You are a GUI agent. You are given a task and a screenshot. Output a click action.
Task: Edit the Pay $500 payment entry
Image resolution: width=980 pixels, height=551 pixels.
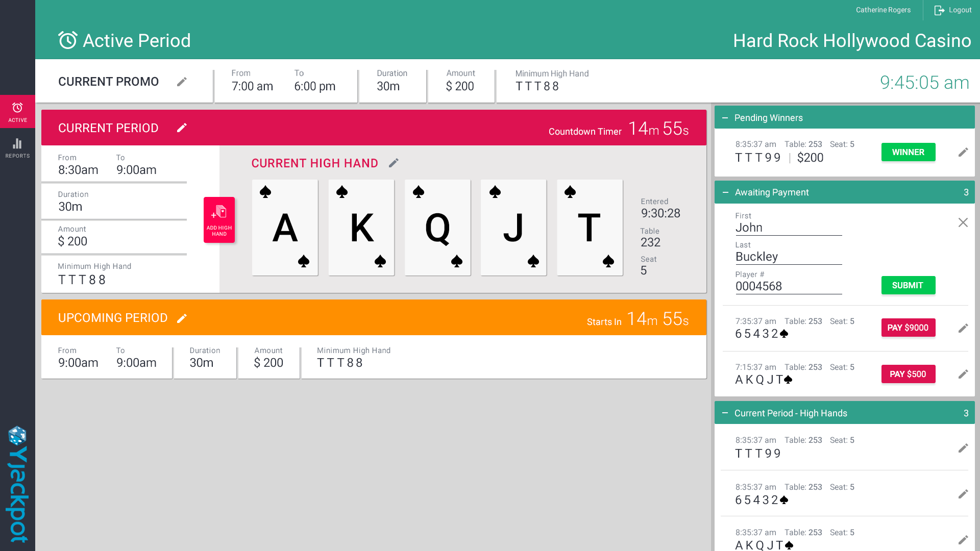click(x=963, y=374)
